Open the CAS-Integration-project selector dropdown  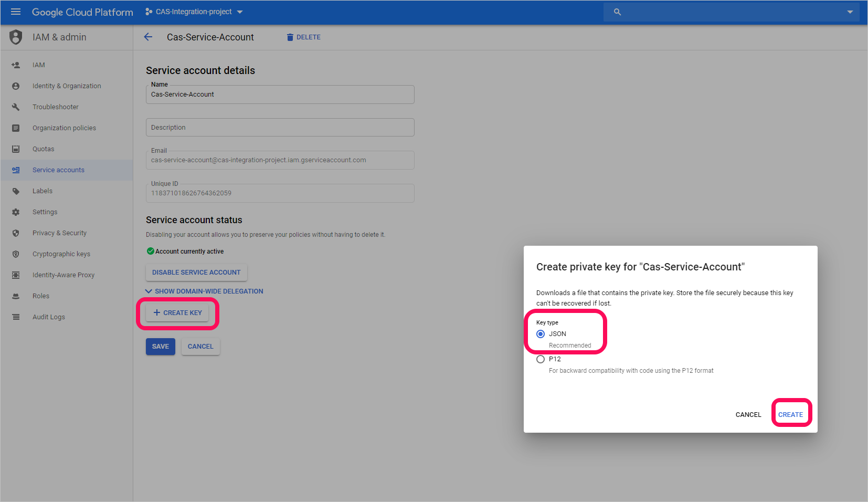point(194,12)
